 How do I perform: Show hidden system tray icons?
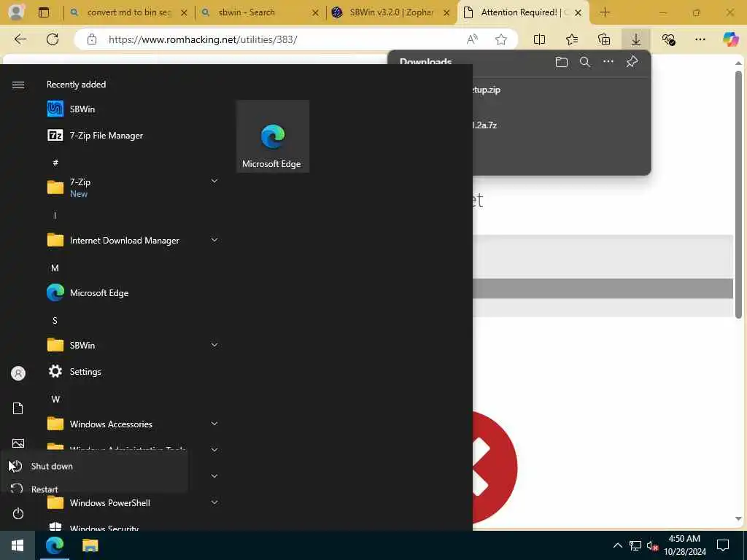pos(617,545)
